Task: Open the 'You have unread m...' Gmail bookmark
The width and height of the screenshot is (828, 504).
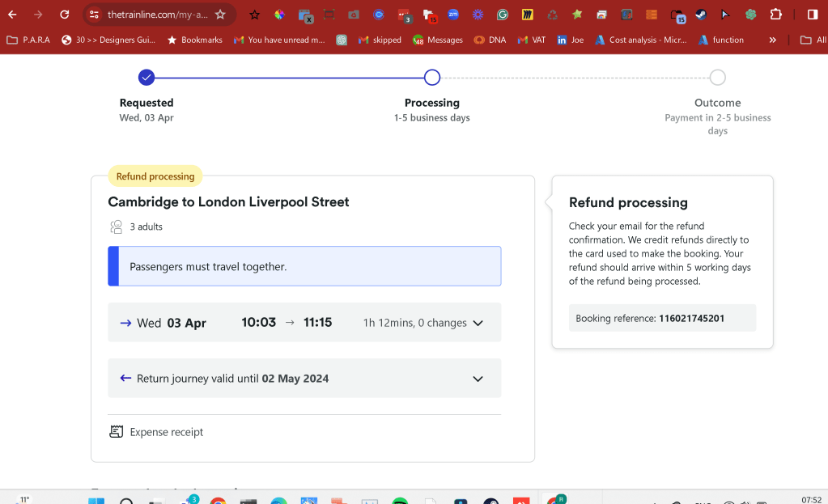Action: click(279, 40)
